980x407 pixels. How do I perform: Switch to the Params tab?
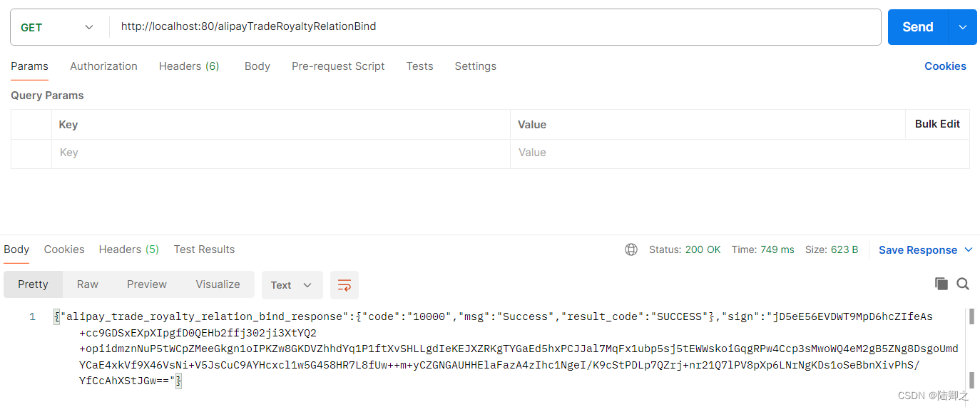click(x=29, y=66)
